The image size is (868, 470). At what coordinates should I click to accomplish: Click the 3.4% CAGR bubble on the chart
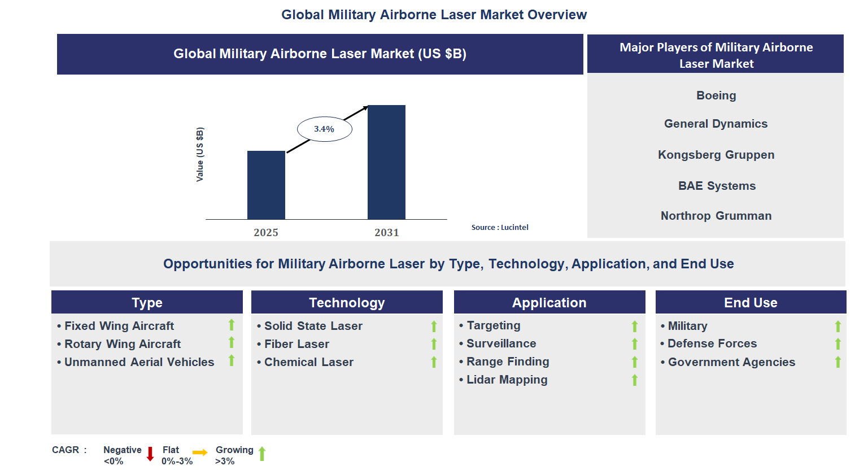coord(324,129)
